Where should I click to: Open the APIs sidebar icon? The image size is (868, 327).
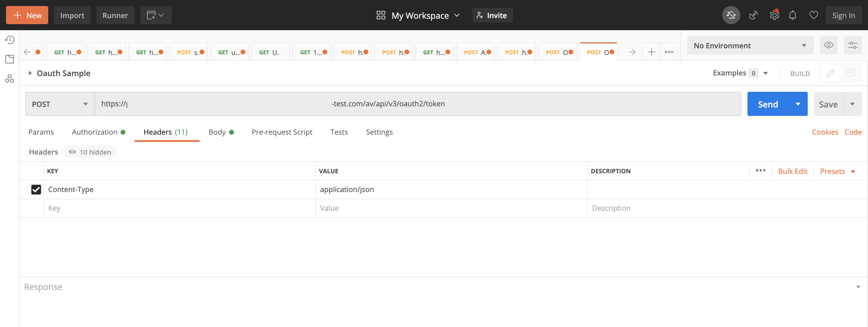coord(10,79)
